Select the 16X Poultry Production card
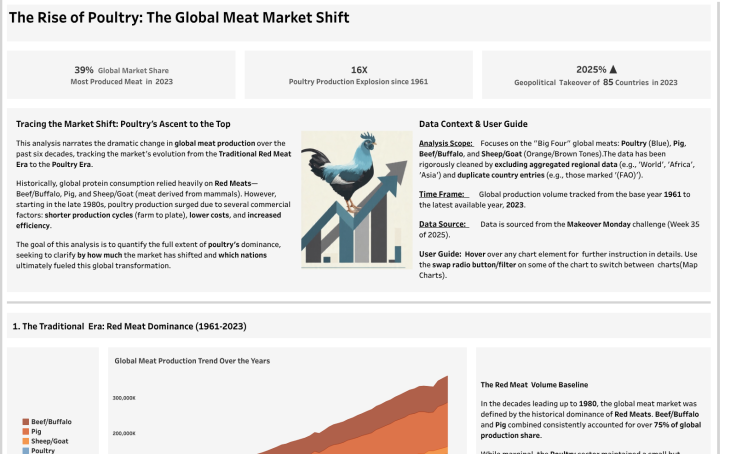This screenshot has height=454, width=736. (359, 76)
